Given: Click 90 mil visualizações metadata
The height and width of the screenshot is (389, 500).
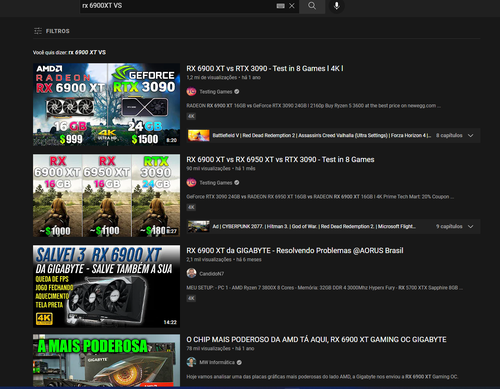Looking at the screenshot, I should [209, 169].
